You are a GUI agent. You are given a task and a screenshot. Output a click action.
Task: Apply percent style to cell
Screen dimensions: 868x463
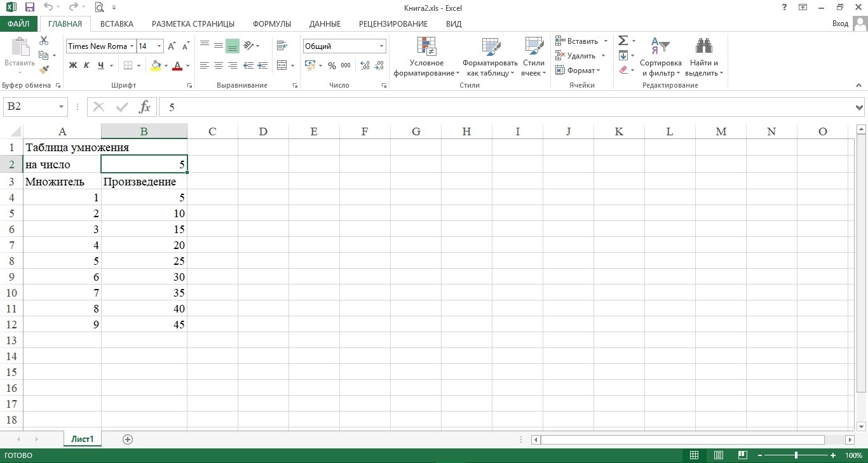click(x=332, y=65)
